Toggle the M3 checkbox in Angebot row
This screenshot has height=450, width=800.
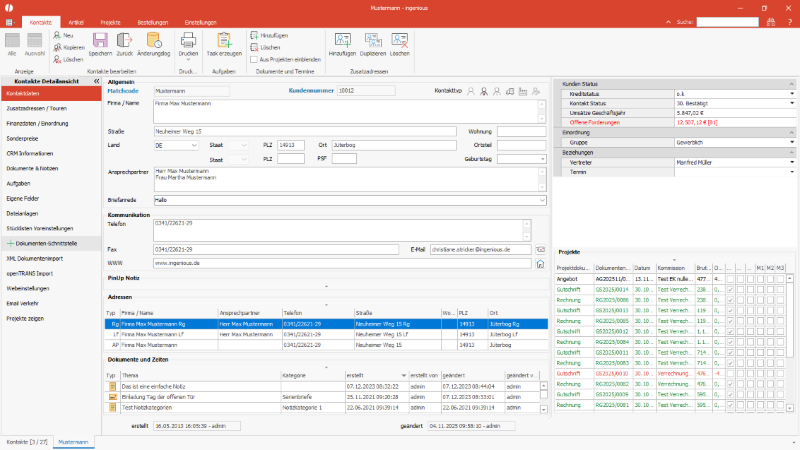click(x=780, y=281)
